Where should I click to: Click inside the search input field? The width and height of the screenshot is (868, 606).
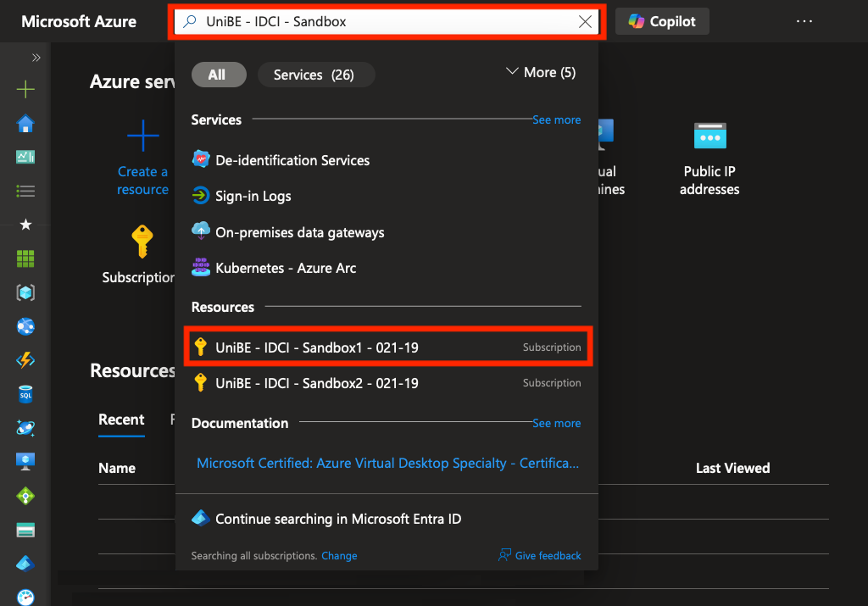pos(381,22)
